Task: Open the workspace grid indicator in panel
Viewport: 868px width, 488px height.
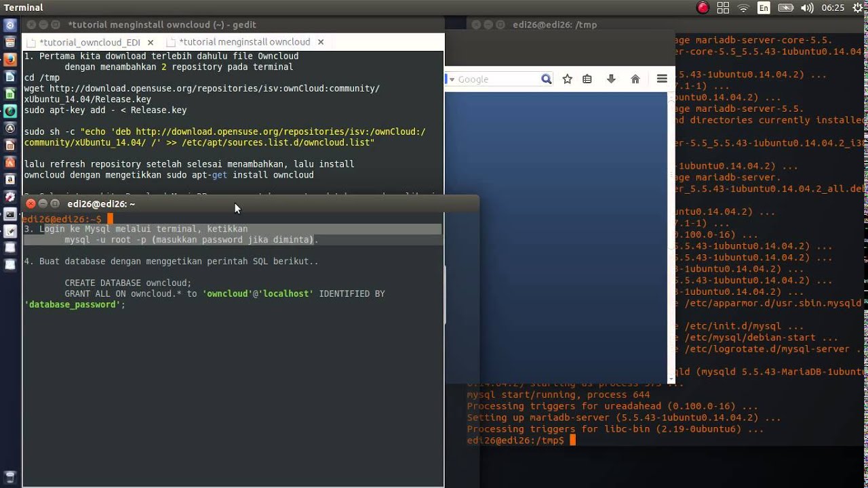Action: pos(723,7)
